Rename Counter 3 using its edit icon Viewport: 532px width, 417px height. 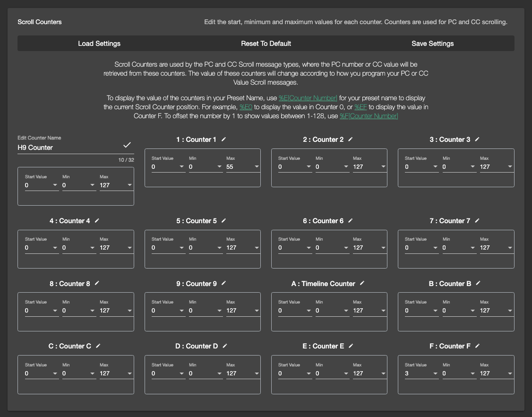pyautogui.click(x=477, y=139)
